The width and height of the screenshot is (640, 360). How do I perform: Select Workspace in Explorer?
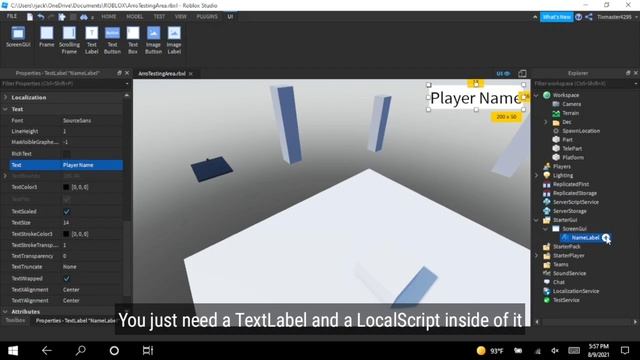pos(566,95)
